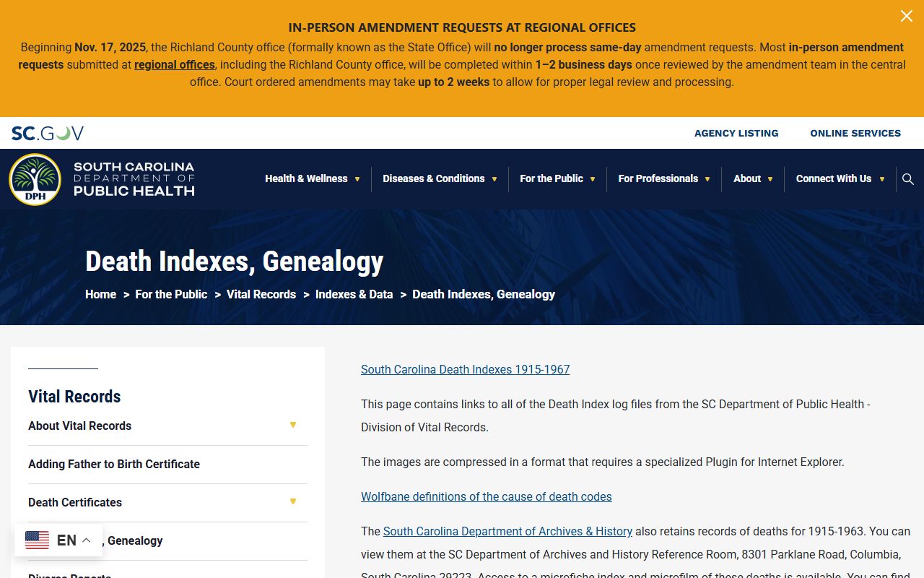Open the About menu item
The height and width of the screenshot is (578, 924).
click(x=747, y=178)
